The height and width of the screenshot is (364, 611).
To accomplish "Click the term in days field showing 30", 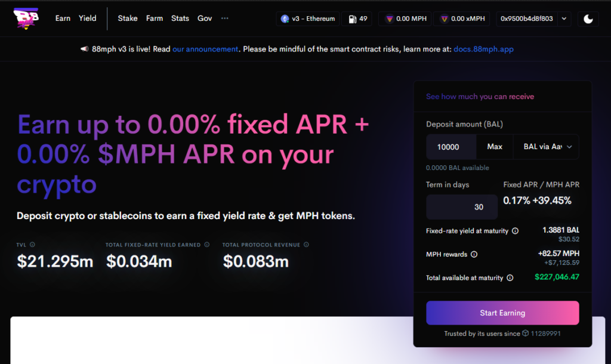I will click(x=462, y=207).
